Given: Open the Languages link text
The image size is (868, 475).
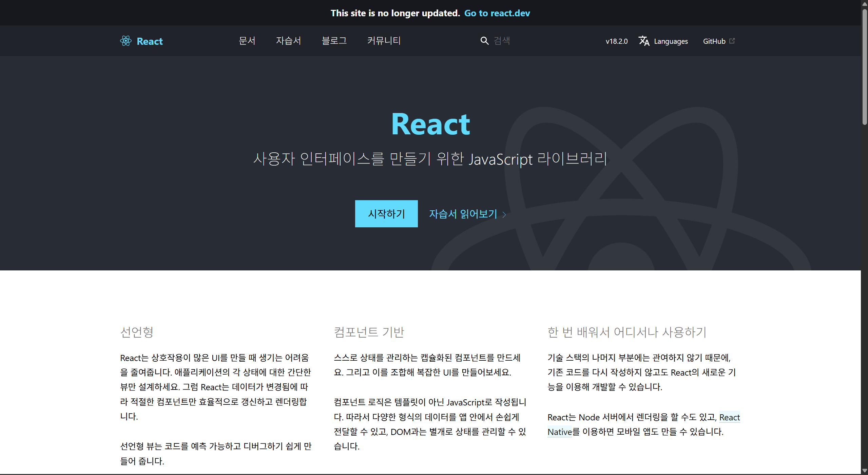Looking at the screenshot, I should [x=671, y=41].
